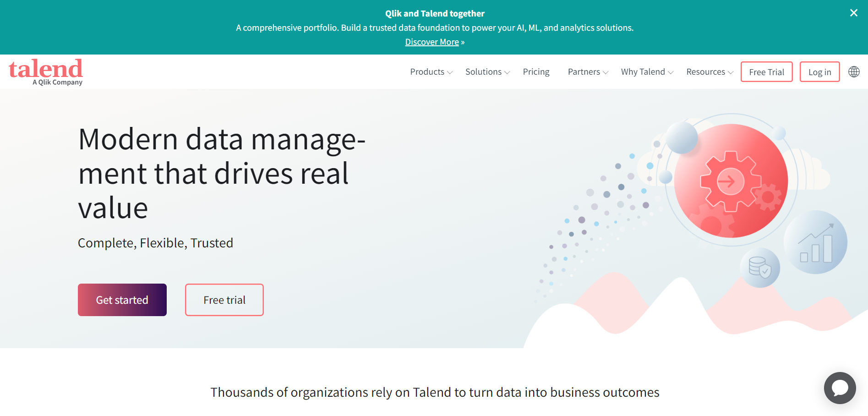Expand the Solutions menu
Screen dimensions: 868x416
coord(487,72)
